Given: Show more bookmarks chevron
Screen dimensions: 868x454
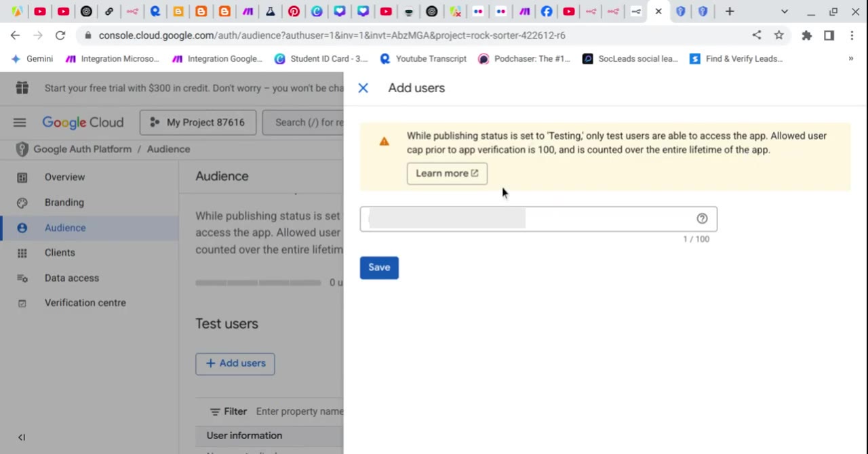Looking at the screenshot, I should [x=850, y=59].
